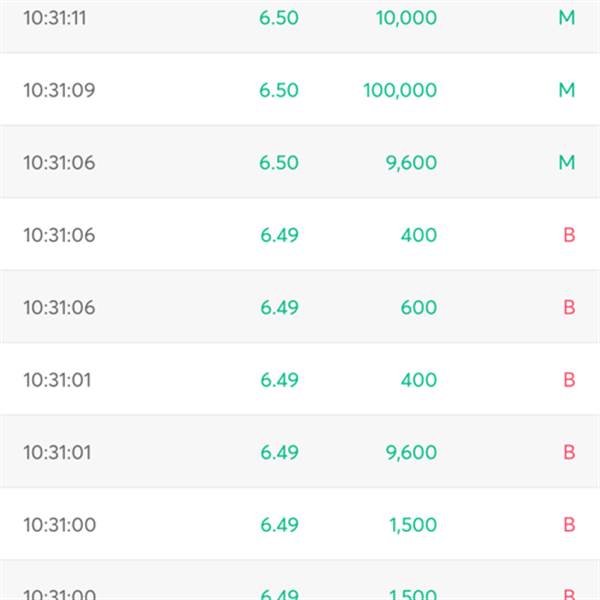Select the 10:31:11 trade row timestamp
Image resolution: width=600 pixels, height=600 pixels.
[x=55, y=18]
